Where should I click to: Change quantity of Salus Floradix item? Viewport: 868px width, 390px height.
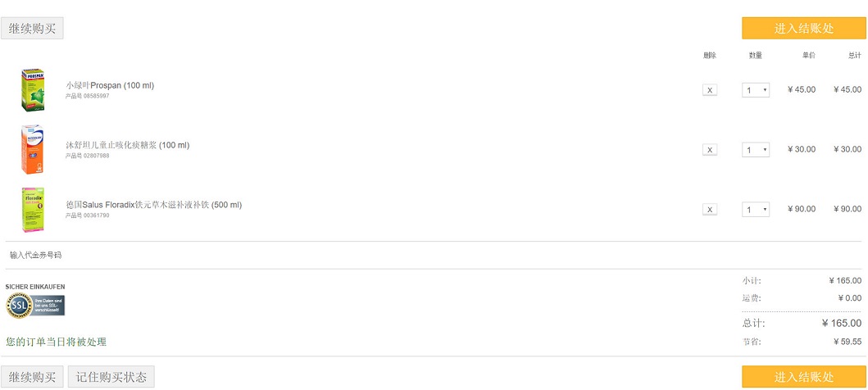tap(756, 209)
